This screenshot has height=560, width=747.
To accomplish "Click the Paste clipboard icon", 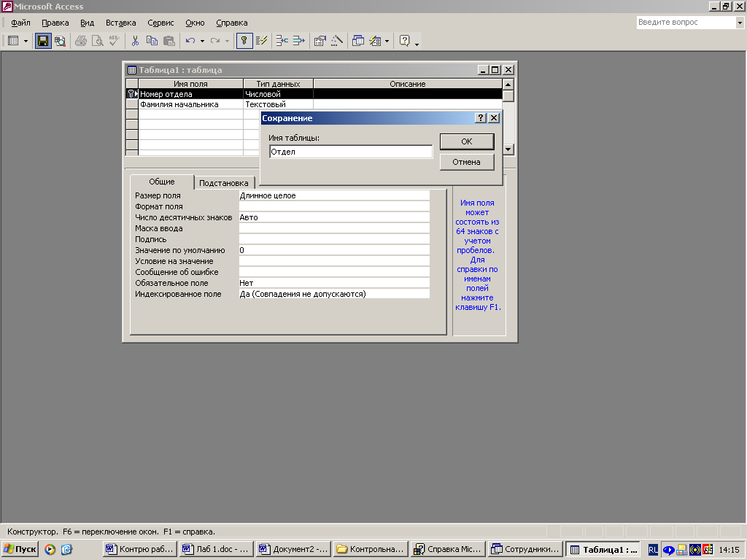I will point(169,41).
